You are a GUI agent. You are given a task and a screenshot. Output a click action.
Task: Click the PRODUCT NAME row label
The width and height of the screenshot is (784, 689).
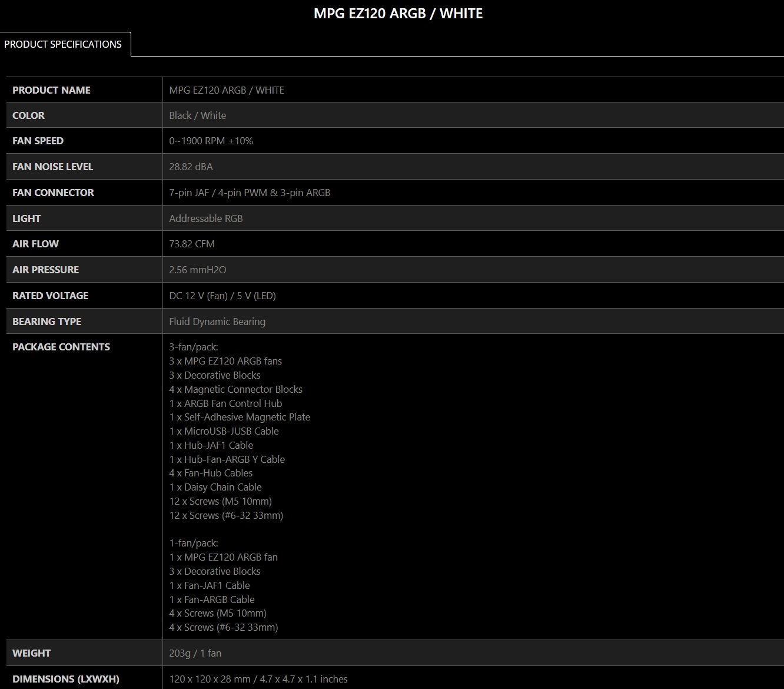click(x=51, y=90)
